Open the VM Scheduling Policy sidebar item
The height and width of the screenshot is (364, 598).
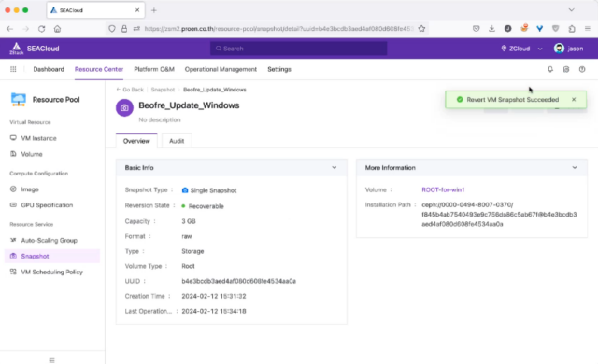(52, 272)
